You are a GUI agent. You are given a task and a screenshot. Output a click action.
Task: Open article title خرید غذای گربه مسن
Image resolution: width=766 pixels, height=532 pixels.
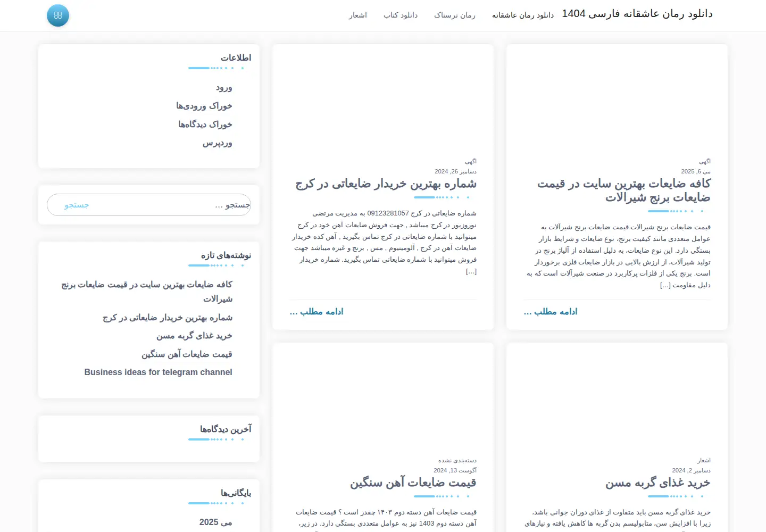click(658, 483)
